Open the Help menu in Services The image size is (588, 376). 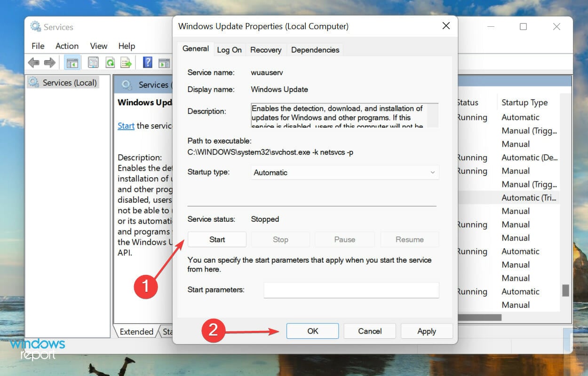127,46
